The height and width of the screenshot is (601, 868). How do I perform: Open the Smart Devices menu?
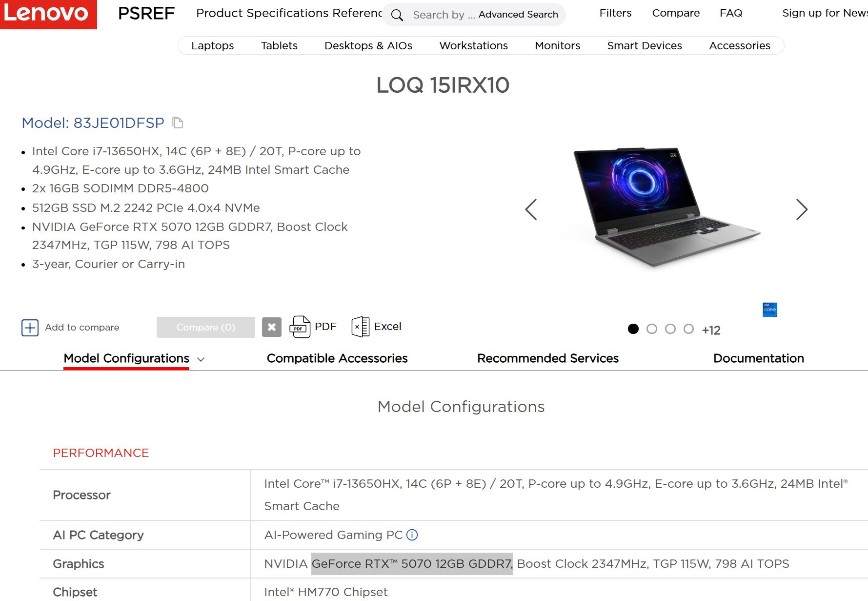645,45
